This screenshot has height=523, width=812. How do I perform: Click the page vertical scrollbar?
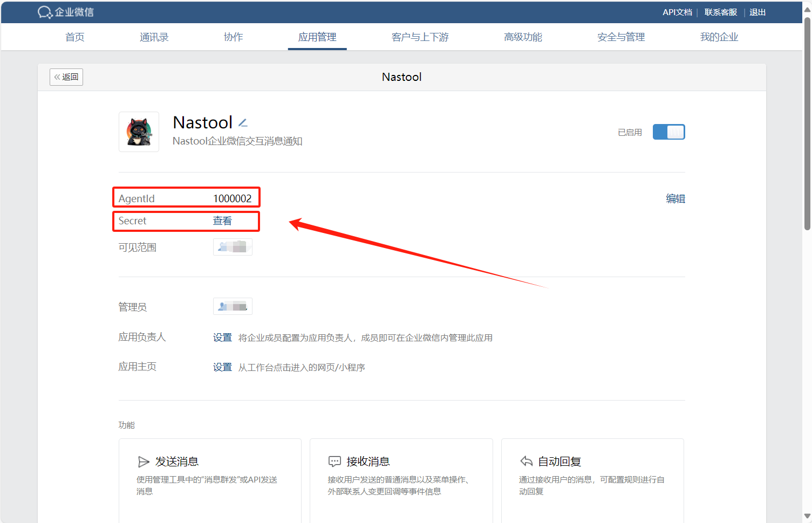click(x=807, y=124)
